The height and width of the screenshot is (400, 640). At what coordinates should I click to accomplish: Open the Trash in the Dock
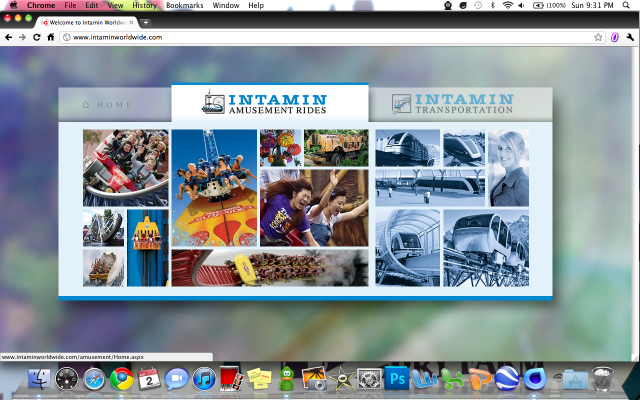point(603,379)
